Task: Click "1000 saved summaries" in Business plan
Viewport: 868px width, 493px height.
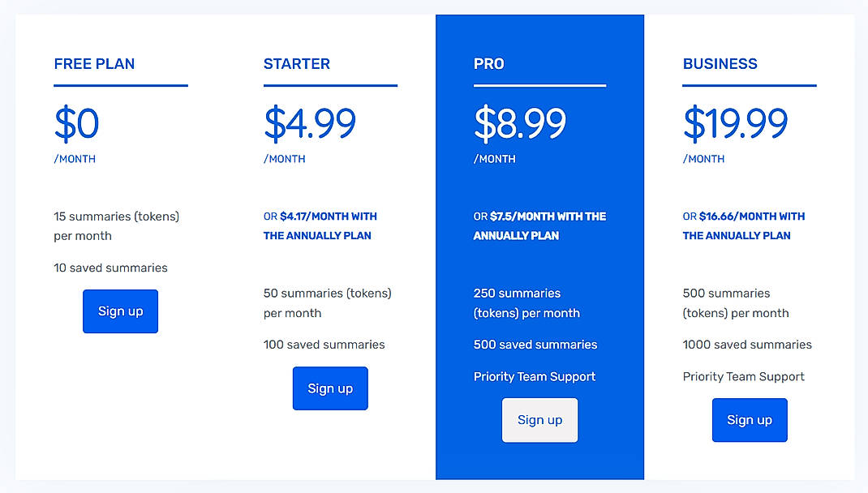Action: [x=747, y=345]
